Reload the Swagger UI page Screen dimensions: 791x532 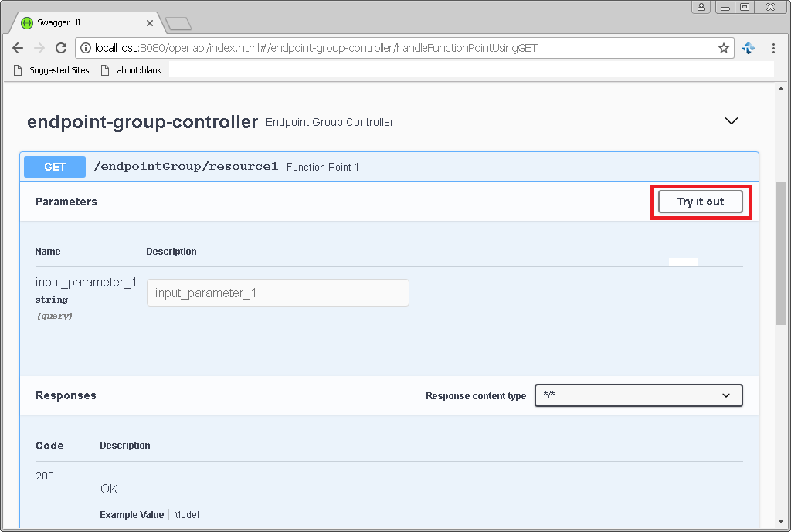61,48
